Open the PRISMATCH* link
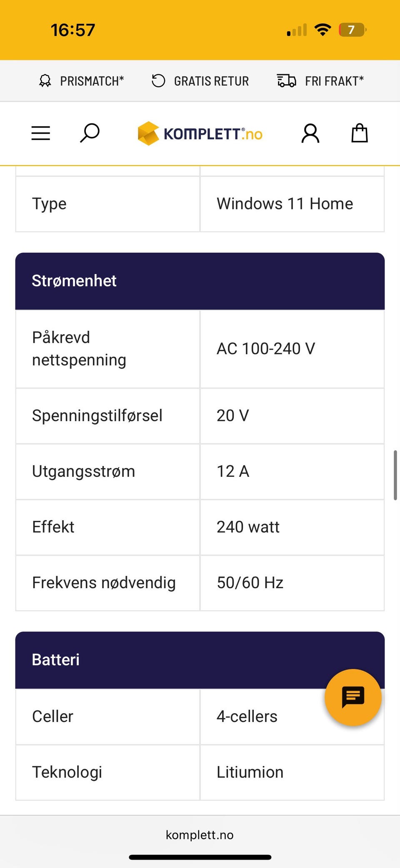This screenshot has width=400, height=868. tap(92, 81)
